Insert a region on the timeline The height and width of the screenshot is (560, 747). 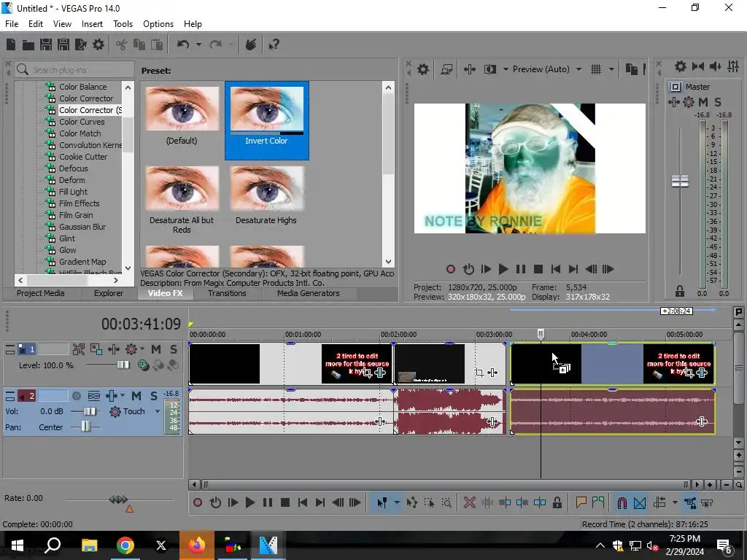pyautogui.click(x=598, y=503)
